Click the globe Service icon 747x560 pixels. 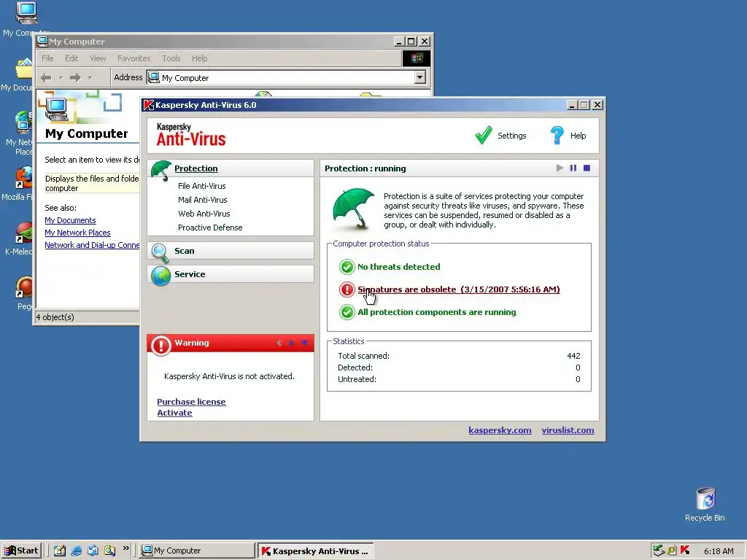click(160, 276)
